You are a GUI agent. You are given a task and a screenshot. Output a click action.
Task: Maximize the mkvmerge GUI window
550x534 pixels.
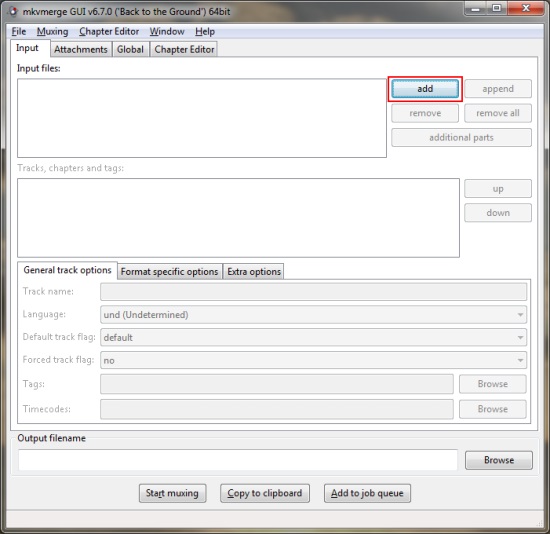click(496, 8)
